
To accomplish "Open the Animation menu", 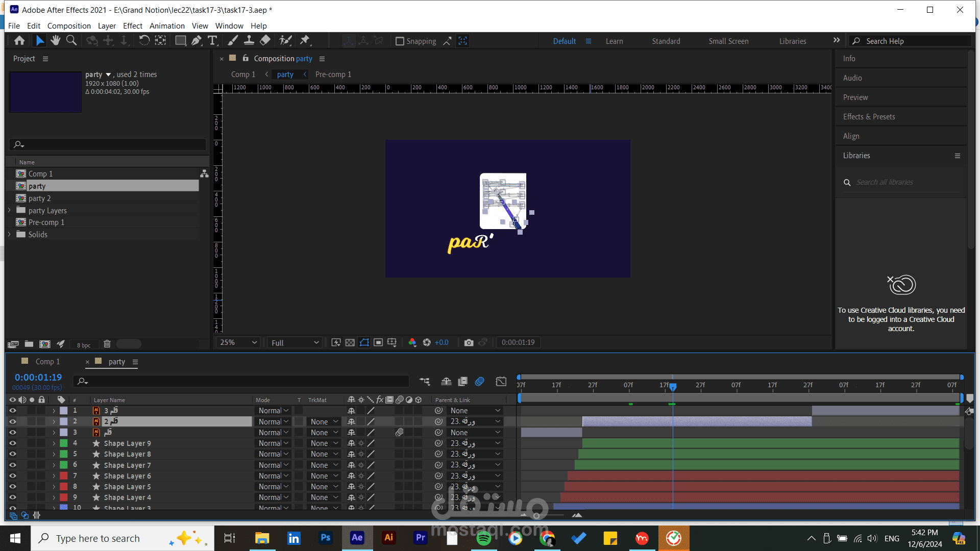I will [x=167, y=26].
